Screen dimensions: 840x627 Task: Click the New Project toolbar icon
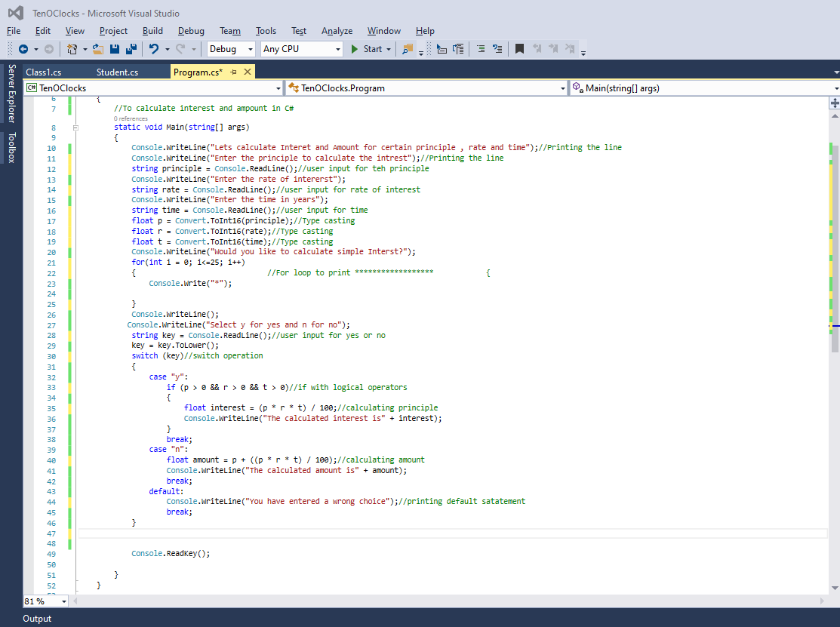click(72, 48)
